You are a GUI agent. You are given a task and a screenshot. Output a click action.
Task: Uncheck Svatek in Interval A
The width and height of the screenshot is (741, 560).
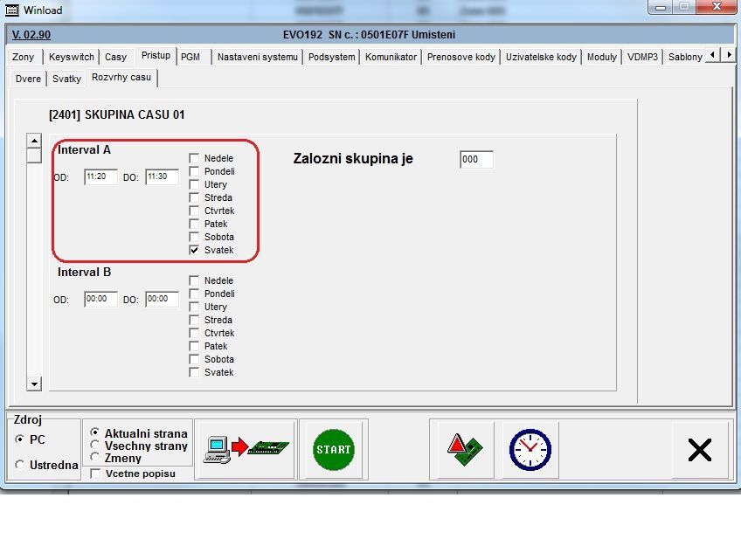click(194, 250)
